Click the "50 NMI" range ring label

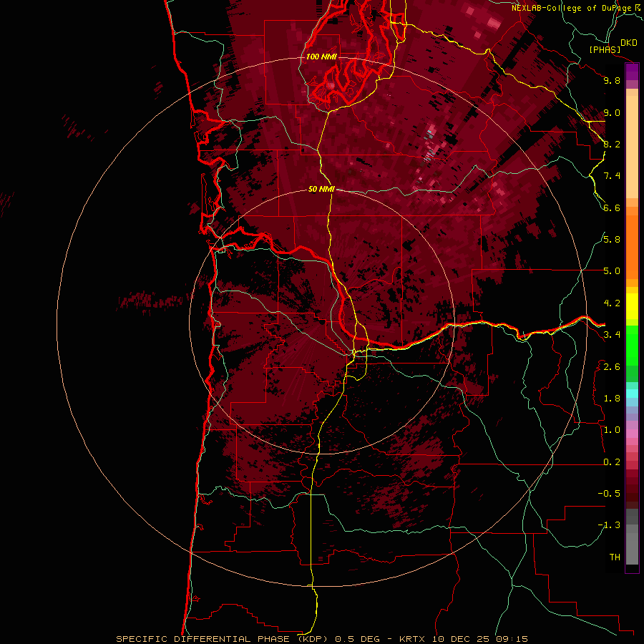pos(321,189)
